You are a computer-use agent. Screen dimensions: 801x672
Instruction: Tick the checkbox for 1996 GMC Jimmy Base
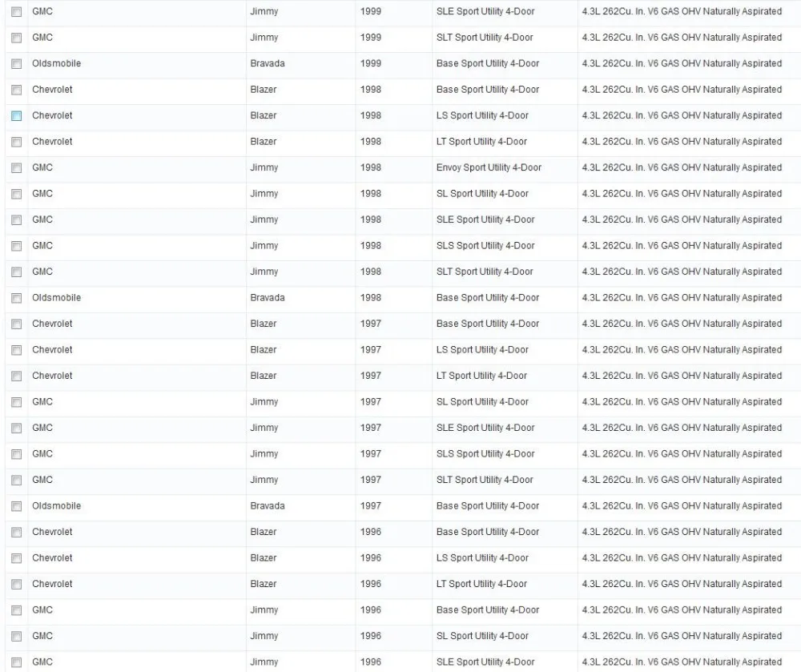click(x=16, y=610)
